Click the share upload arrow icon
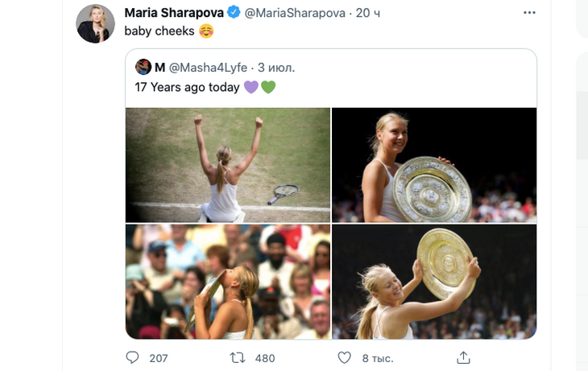Image resolution: width=588 pixels, height=371 pixels. [x=463, y=357]
